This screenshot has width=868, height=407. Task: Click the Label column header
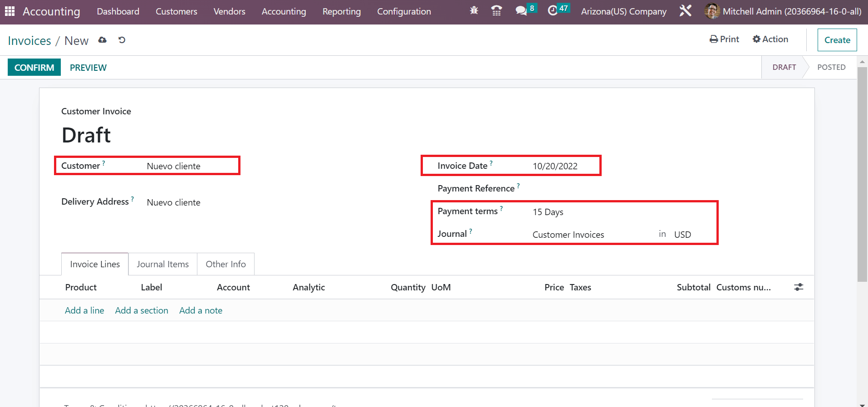(x=152, y=287)
